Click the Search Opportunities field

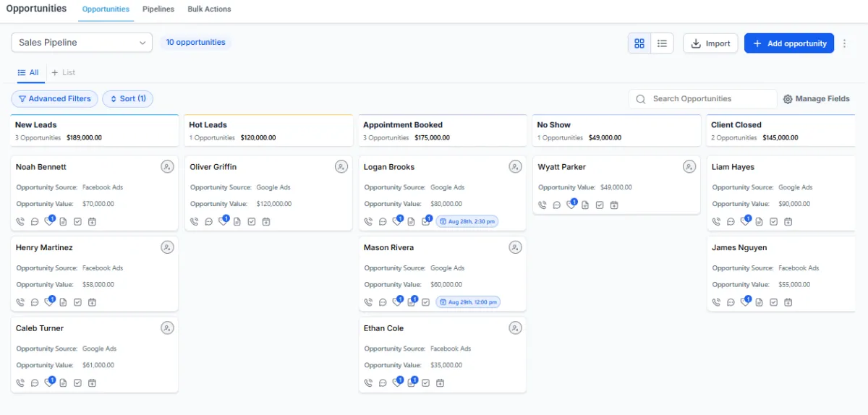(x=709, y=99)
